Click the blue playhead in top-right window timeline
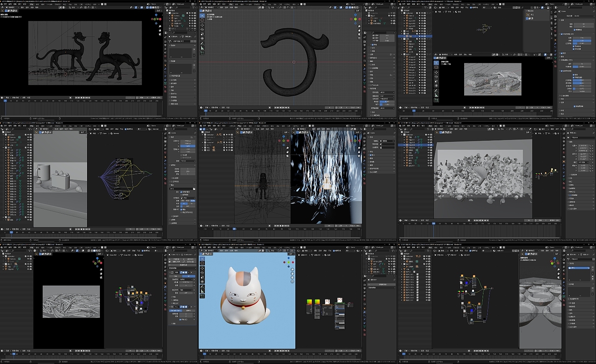This screenshot has height=364, width=596. click(413, 111)
